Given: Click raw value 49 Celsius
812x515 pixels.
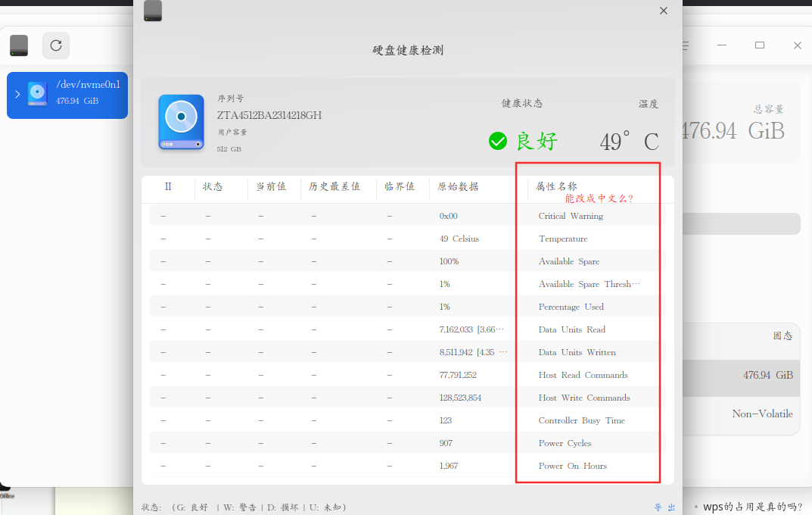Looking at the screenshot, I should tap(459, 239).
